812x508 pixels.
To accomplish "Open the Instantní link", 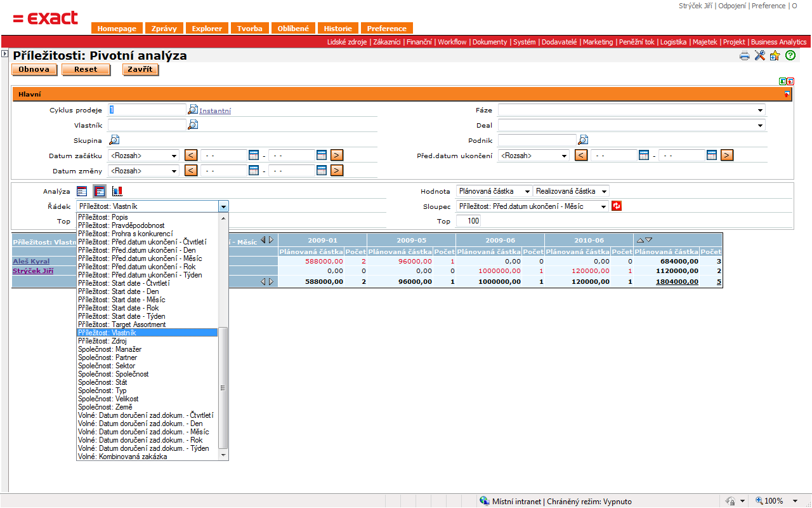I will coord(215,110).
